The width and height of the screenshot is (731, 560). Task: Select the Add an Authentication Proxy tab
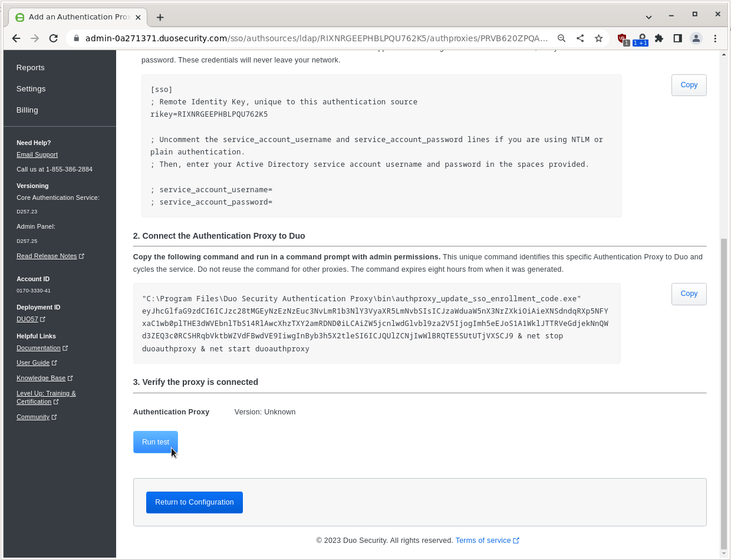[x=78, y=17]
